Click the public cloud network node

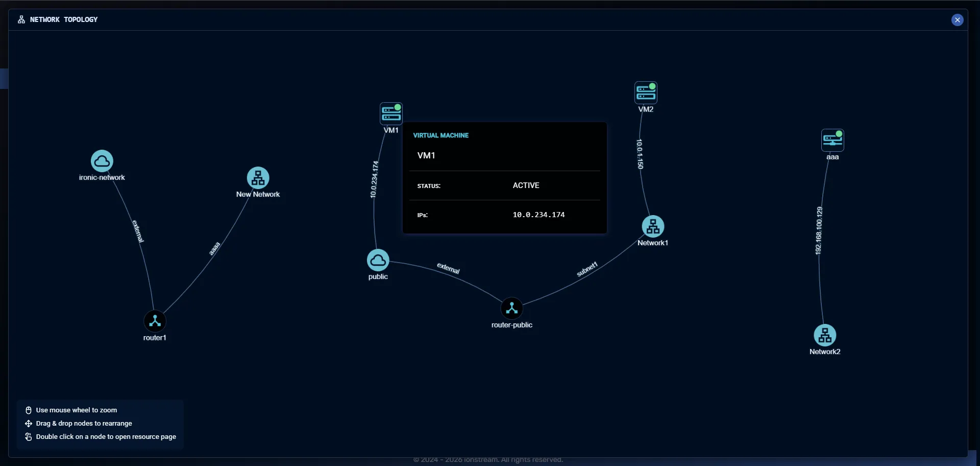coord(378,261)
